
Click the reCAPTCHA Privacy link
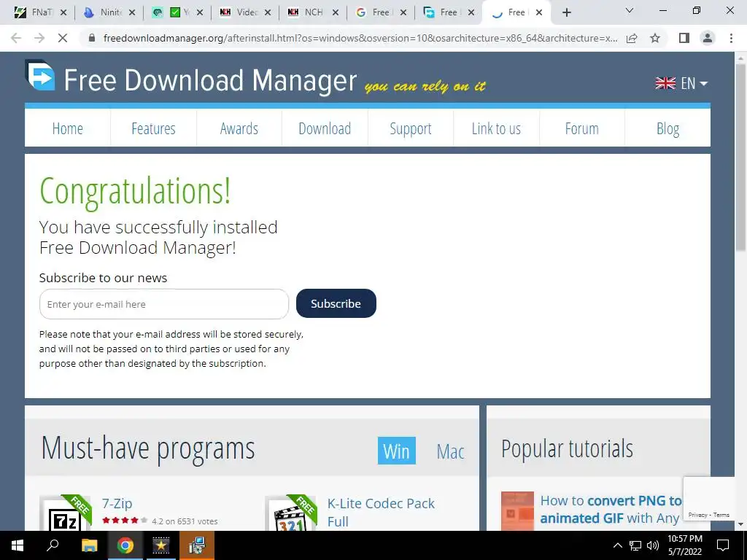(x=697, y=515)
